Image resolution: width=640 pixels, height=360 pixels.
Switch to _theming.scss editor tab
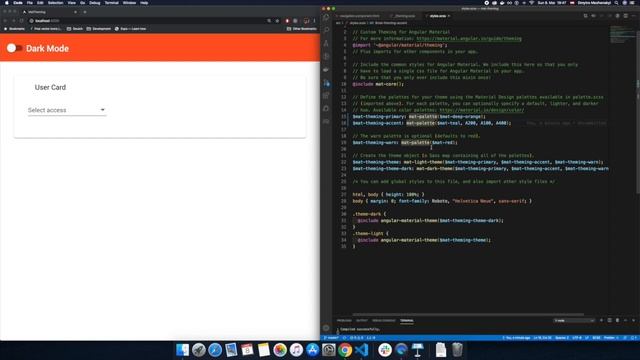404,16
